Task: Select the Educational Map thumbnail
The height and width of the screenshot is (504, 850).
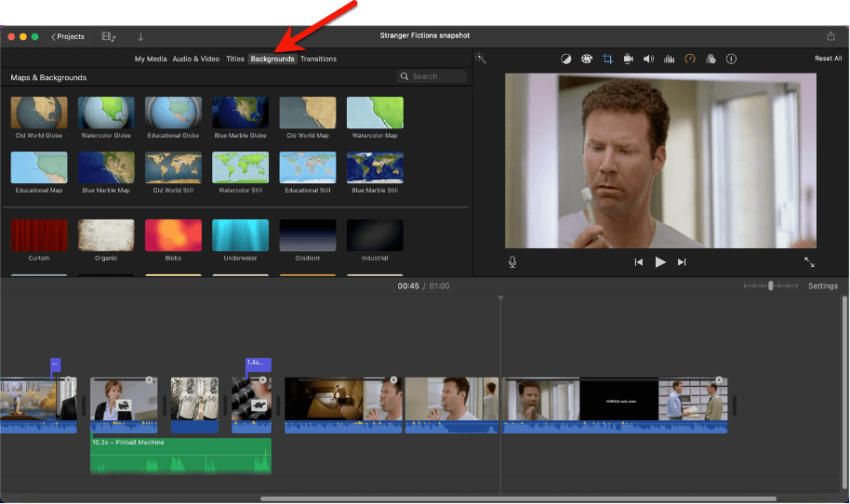Action: (39, 167)
